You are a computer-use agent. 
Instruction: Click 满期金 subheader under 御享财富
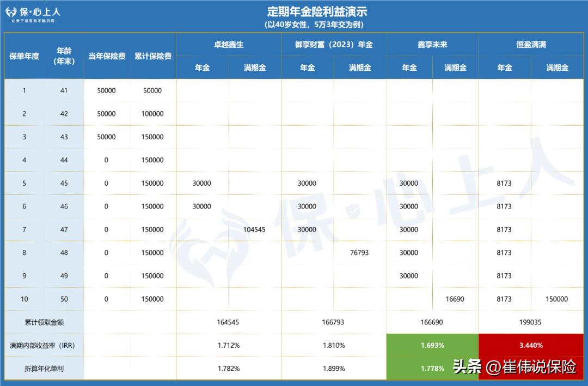tap(360, 68)
